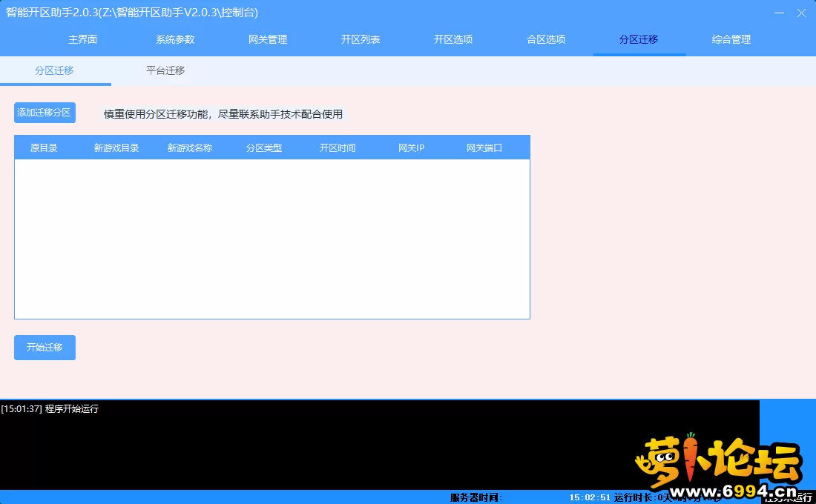Minimize the 智能开区助手 window

point(778,13)
